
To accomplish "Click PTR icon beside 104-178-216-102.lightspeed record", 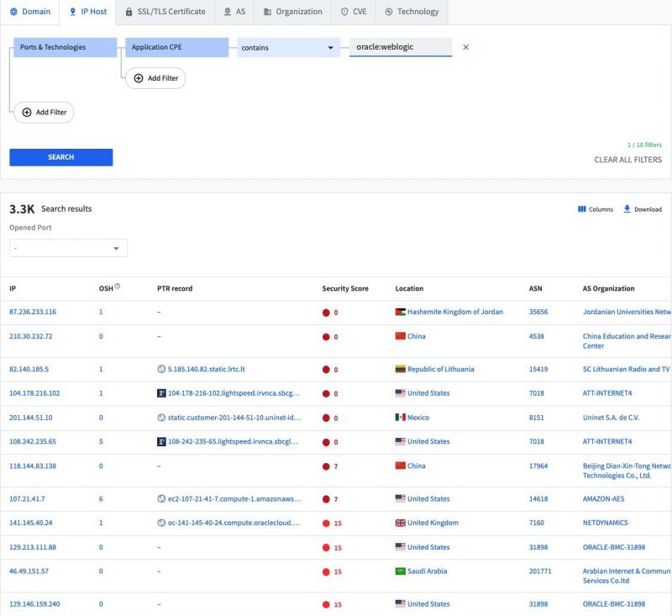I will [161, 393].
